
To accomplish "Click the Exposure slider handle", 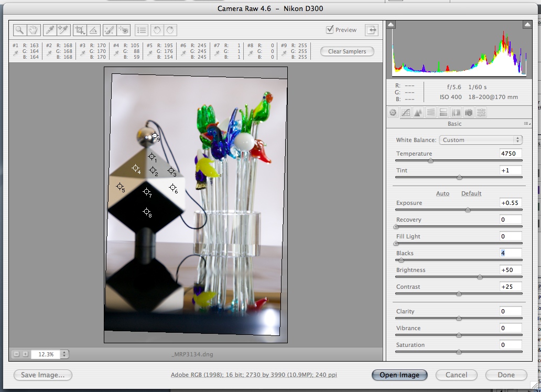I will click(x=468, y=210).
